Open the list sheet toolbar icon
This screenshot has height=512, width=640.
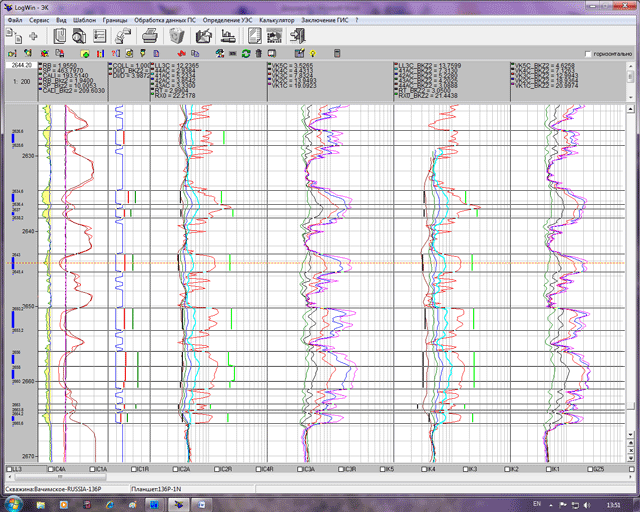(100, 36)
